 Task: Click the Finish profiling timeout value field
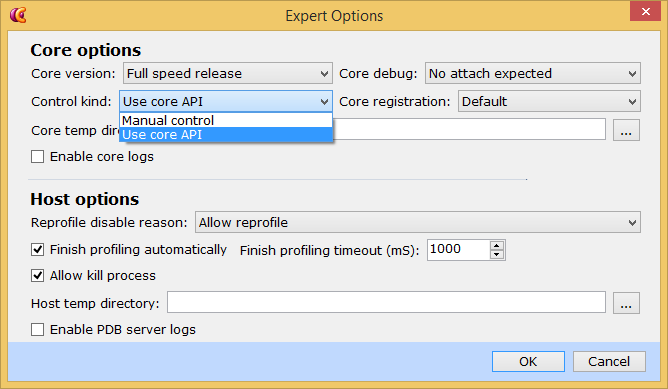click(x=458, y=250)
